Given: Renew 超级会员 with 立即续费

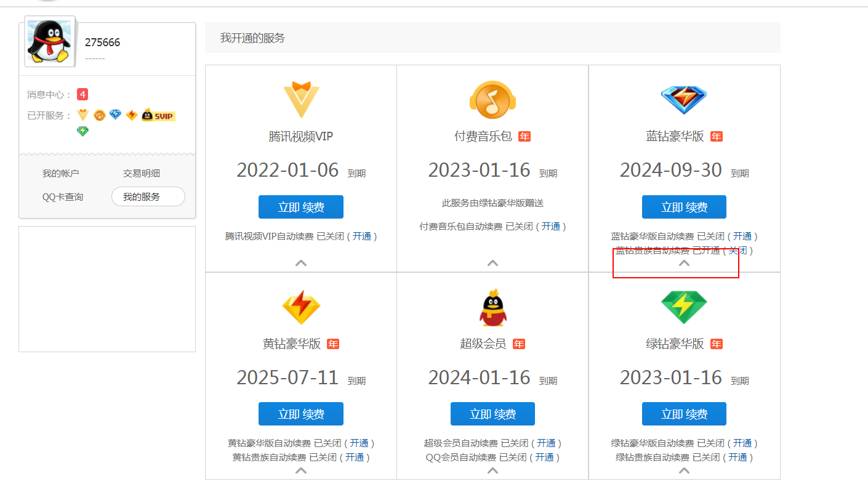Looking at the screenshot, I should tap(492, 414).
